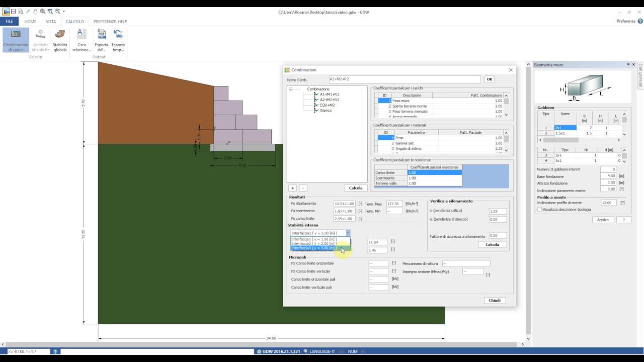Click the Save icon in quick access toolbar
644x362 pixels.
[14, 11]
